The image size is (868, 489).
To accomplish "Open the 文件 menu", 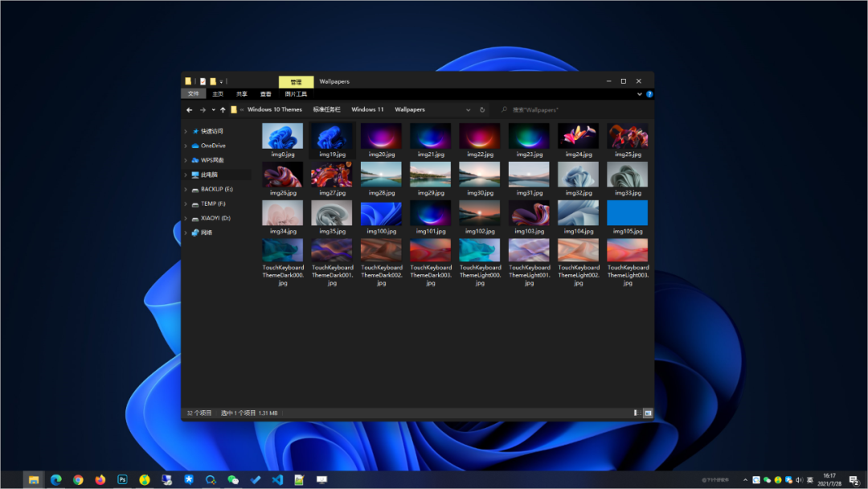I will (x=193, y=94).
